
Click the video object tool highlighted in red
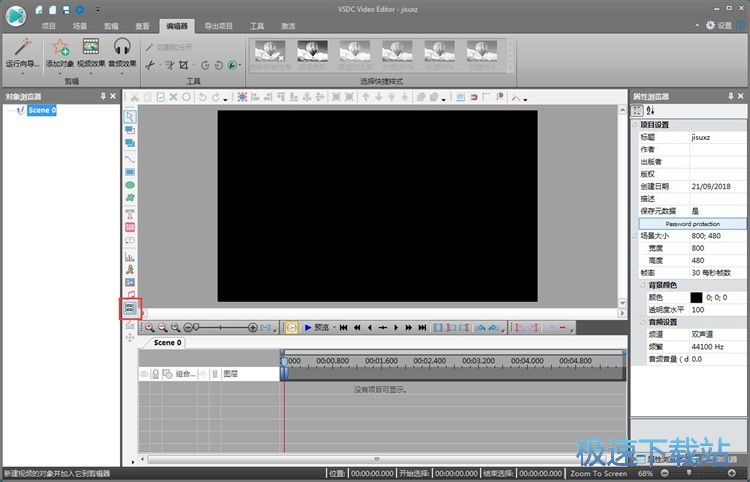click(x=130, y=310)
